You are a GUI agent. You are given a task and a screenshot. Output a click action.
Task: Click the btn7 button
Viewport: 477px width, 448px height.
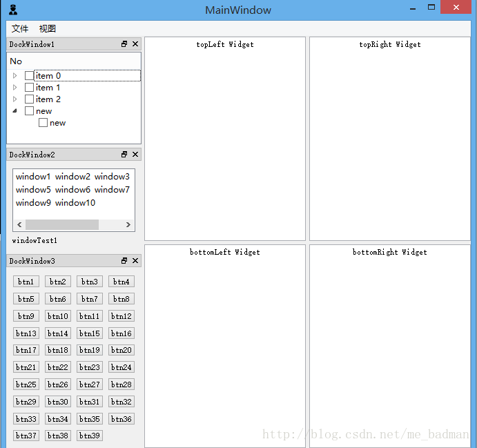(90, 299)
